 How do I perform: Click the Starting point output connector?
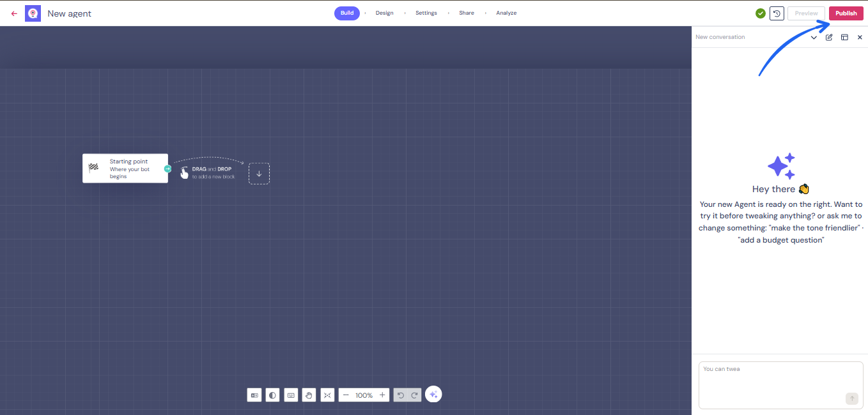click(167, 169)
